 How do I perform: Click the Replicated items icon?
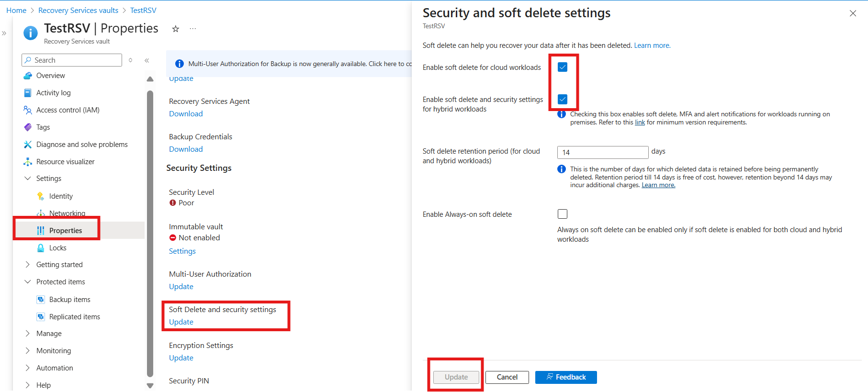[41, 317]
